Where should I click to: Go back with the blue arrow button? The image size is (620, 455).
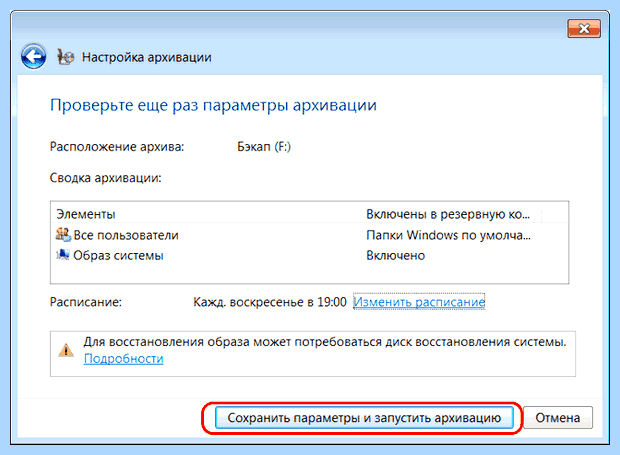tap(33, 57)
